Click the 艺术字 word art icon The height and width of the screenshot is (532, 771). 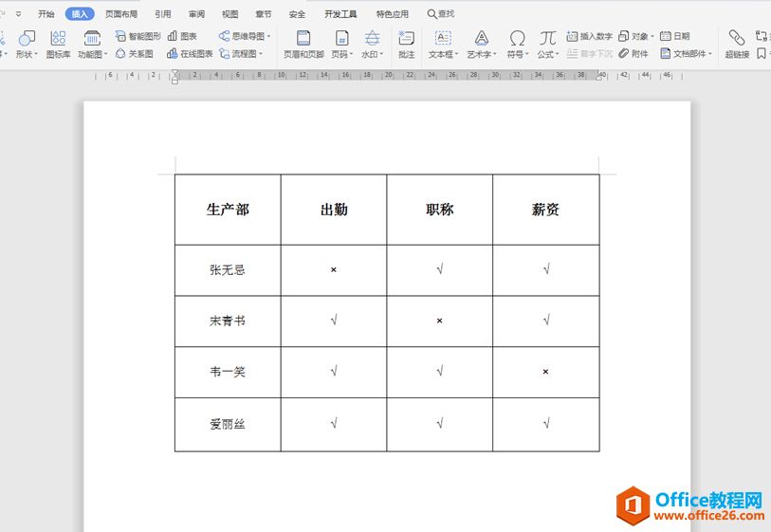click(x=482, y=38)
